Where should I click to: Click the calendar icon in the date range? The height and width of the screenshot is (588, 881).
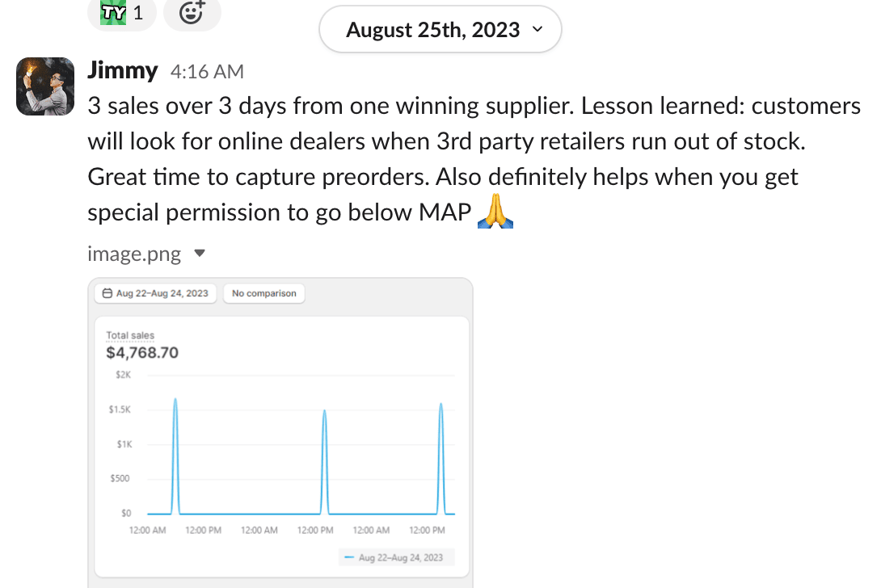(107, 293)
